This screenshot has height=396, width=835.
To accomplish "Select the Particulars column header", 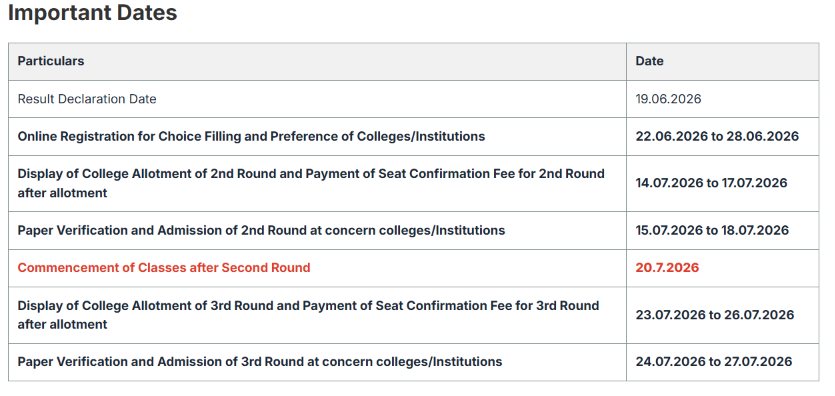I will click(51, 61).
